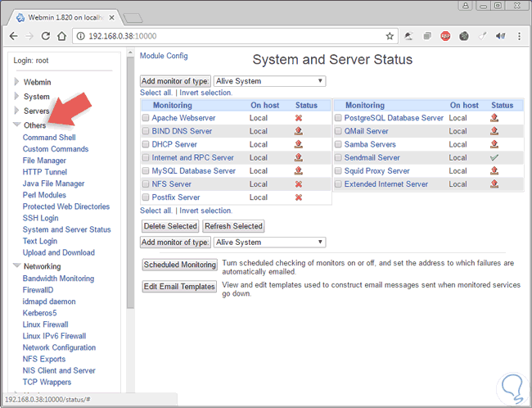Click MySQL Database Server status icon
532x408 pixels.
click(299, 170)
